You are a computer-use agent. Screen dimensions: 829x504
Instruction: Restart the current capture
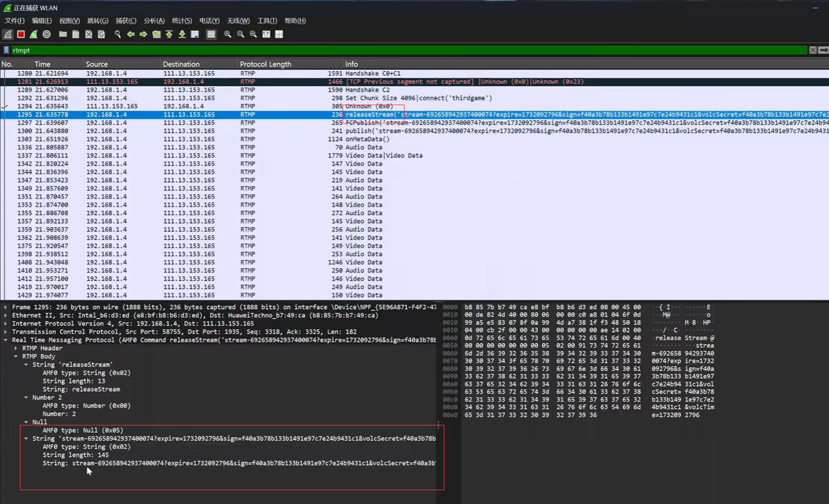34,34
